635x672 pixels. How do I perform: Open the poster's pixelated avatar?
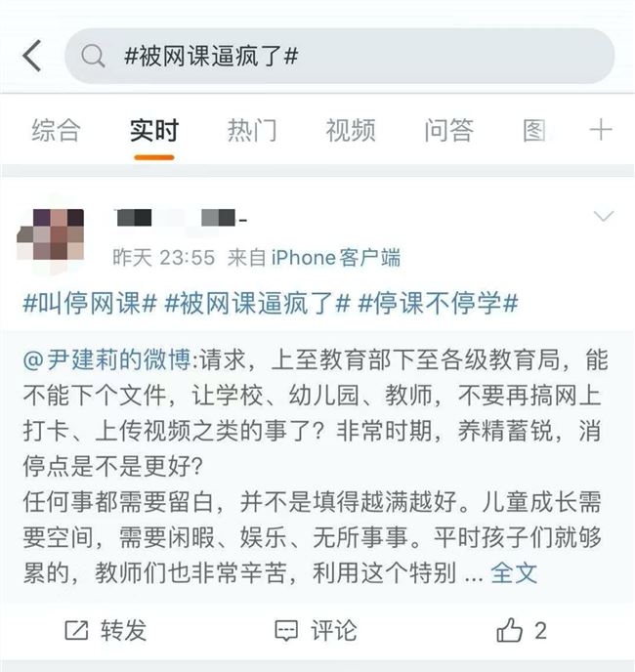(x=50, y=234)
